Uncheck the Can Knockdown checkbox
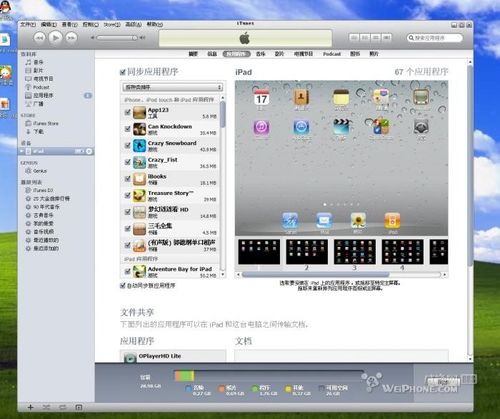The height and width of the screenshot is (419, 500). (x=127, y=129)
